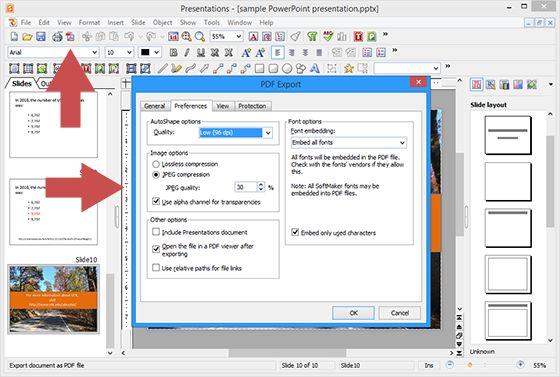The height and width of the screenshot is (377, 560).
Task: Click the star icon in drawing toolbar
Action: 349,68
